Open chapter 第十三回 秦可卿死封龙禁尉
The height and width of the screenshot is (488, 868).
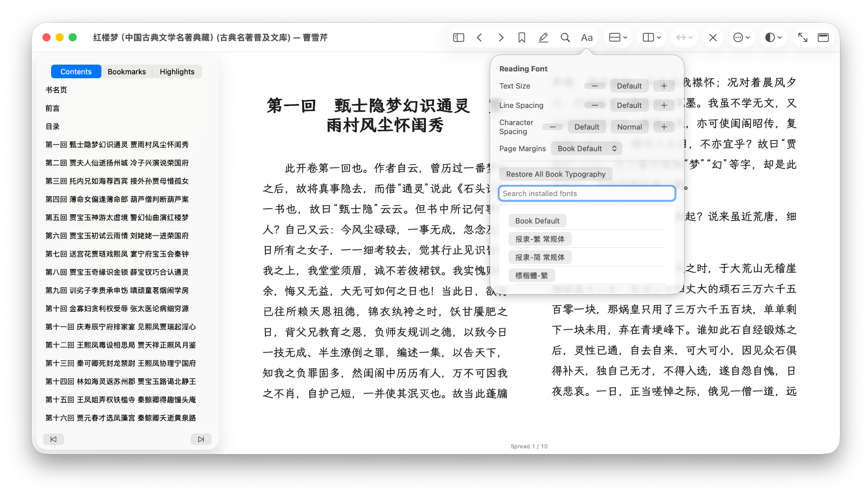(121, 363)
